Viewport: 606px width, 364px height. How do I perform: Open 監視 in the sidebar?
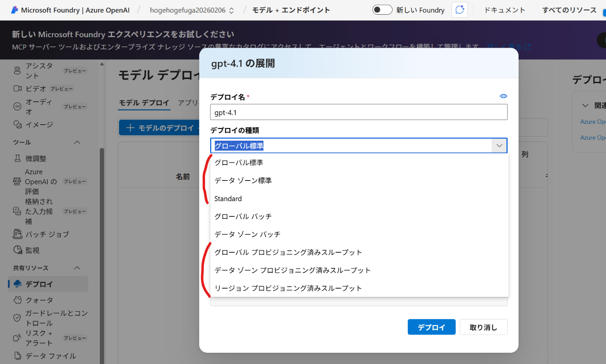[x=32, y=250]
